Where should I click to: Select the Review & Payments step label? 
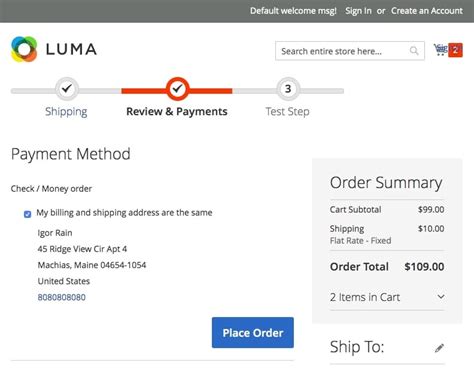click(x=177, y=111)
